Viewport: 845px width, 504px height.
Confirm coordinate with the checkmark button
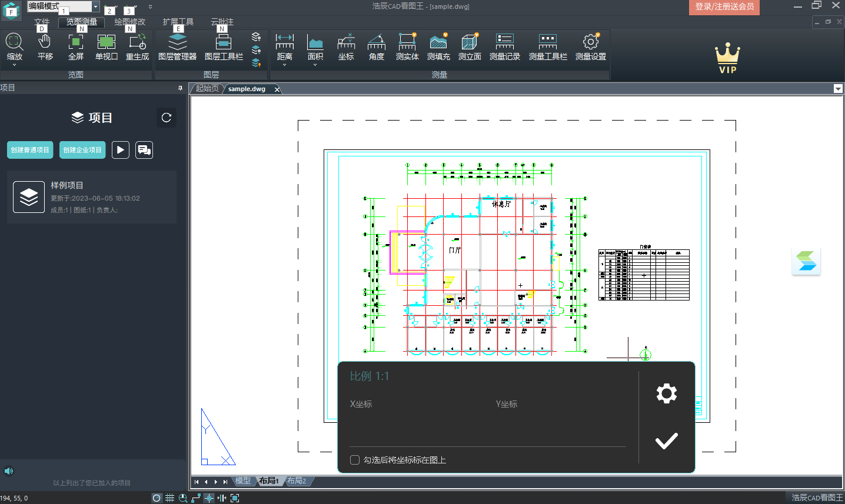click(667, 441)
